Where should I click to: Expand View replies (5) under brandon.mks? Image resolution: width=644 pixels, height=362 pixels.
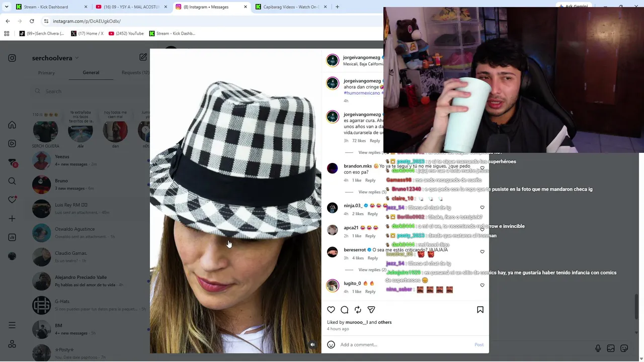372,192
